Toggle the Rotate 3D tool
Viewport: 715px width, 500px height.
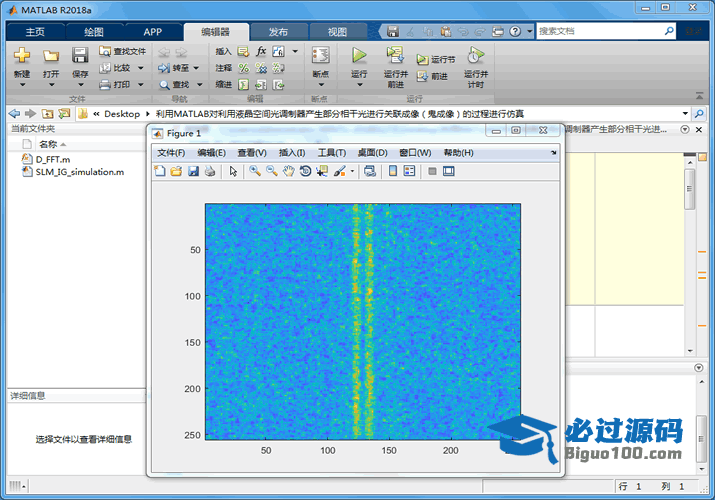[x=305, y=171]
